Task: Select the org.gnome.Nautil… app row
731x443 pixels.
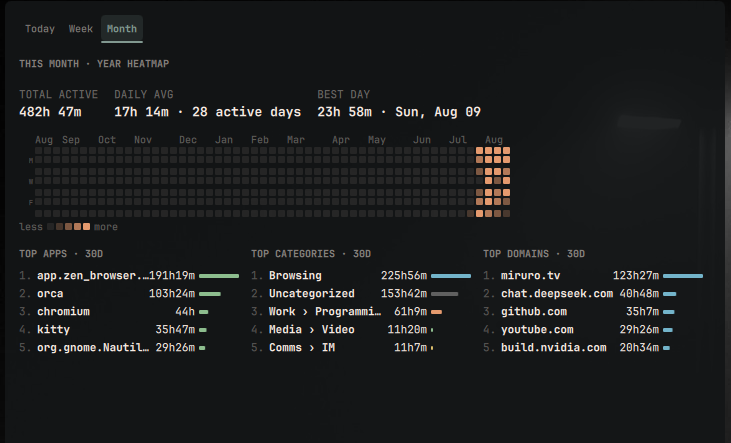Action: tap(129, 348)
